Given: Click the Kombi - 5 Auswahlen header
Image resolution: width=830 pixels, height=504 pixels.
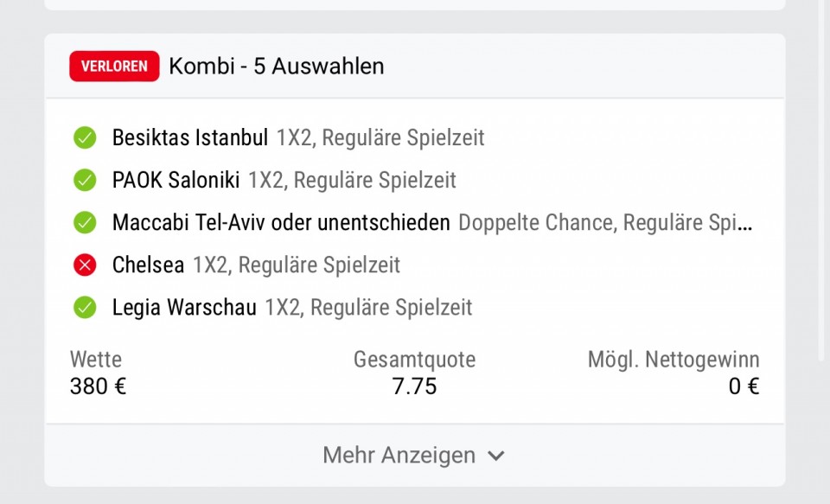Looking at the screenshot, I should (277, 67).
